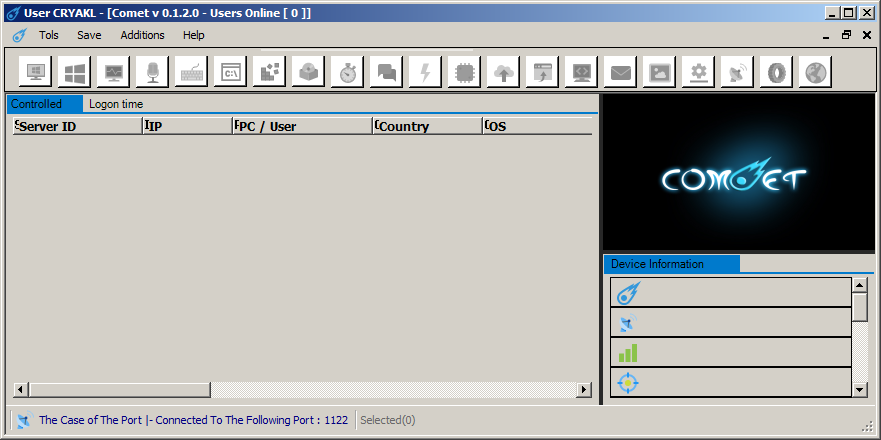
Task: Click the Server ID column header
Action: (x=77, y=126)
